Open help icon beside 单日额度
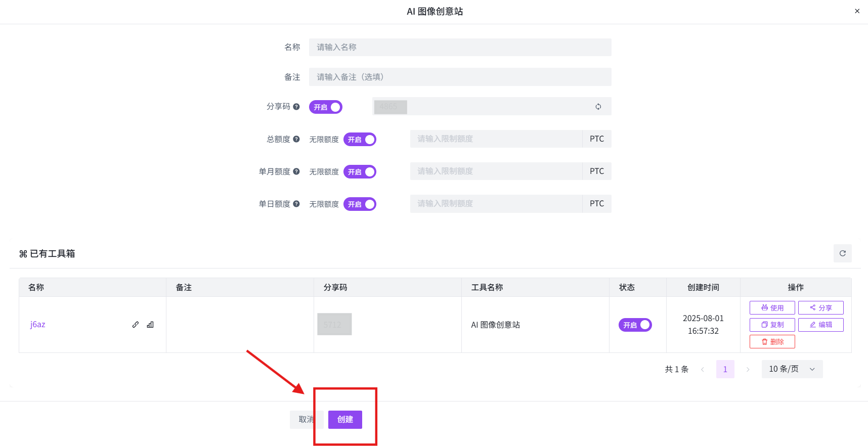The image size is (868, 446). pyautogui.click(x=296, y=204)
